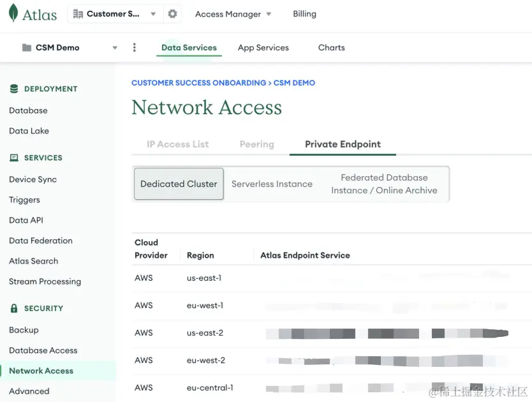Click the SECURITY section heading
Viewport: 532px width, 402px height.
point(43,308)
